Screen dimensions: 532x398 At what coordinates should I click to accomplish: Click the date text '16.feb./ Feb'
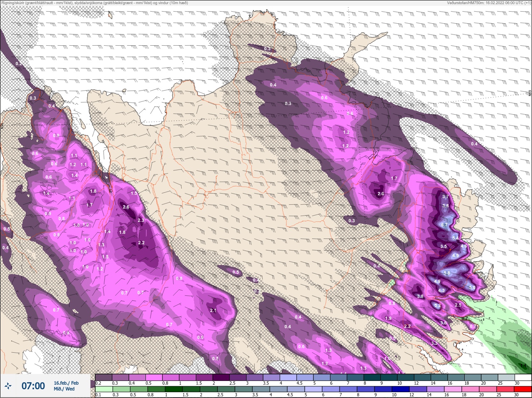66,383
